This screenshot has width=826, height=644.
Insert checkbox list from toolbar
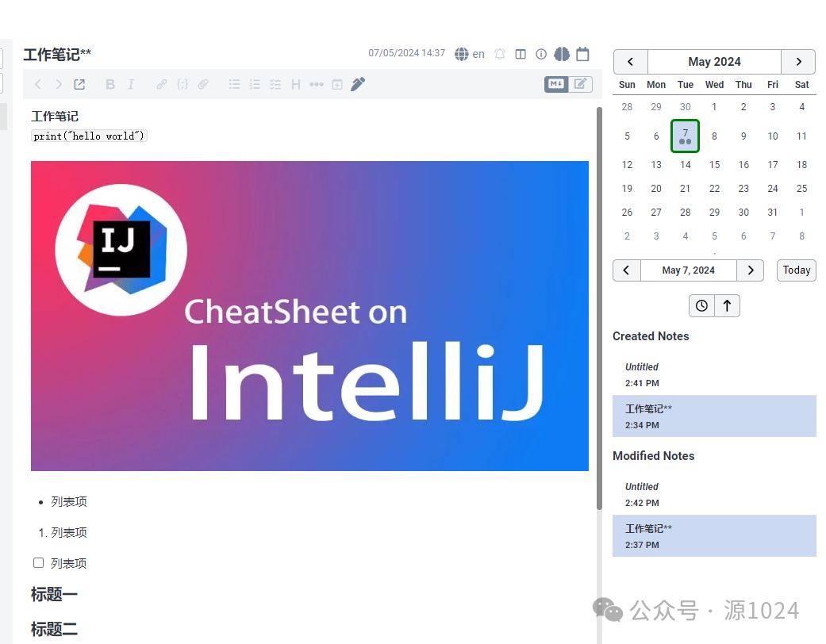(275, 84)
